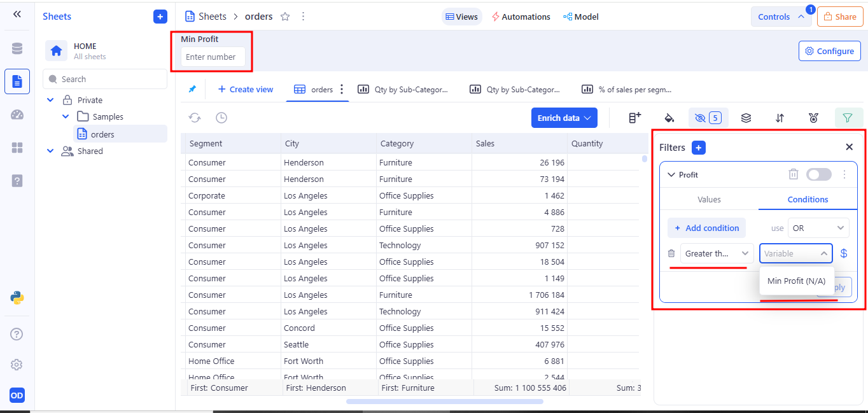Click the Enrich data button
Screen dimensions: 868x413
click(564, 118)
